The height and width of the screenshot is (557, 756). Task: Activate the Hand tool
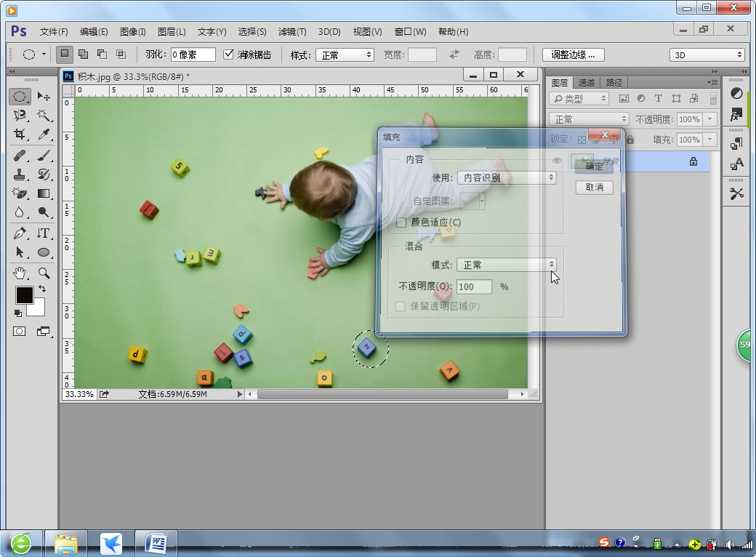[20, 273]
